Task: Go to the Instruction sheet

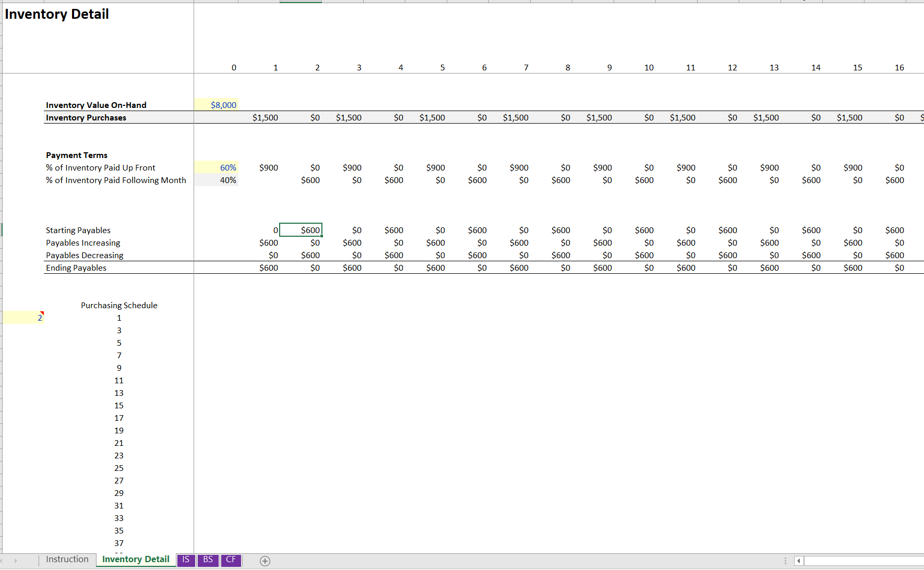Action: pos(67,559)
